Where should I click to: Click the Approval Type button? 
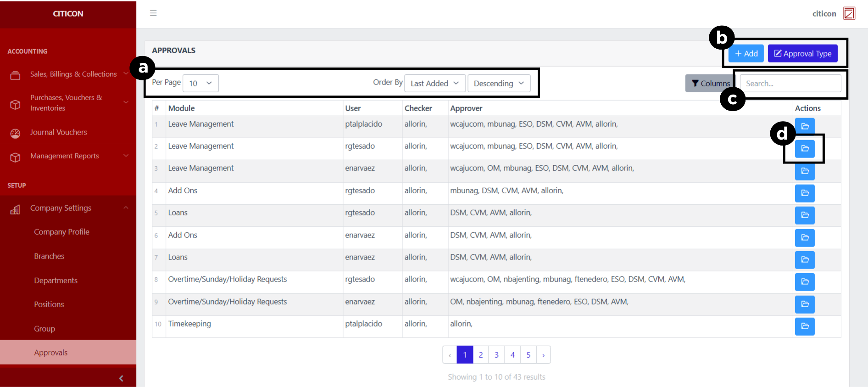tap(802, 54)
